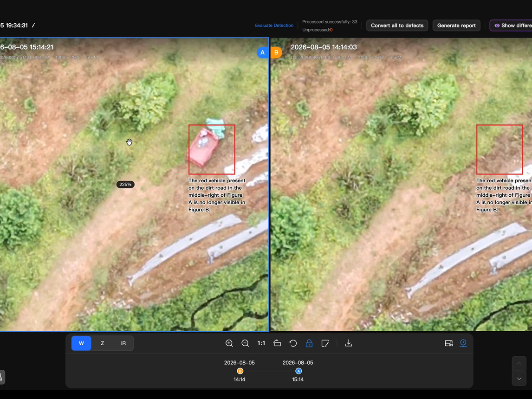Click the Unprocessed:0 status text
The height and width of the screenshot is (399, 532).
(x=317, y=30)
